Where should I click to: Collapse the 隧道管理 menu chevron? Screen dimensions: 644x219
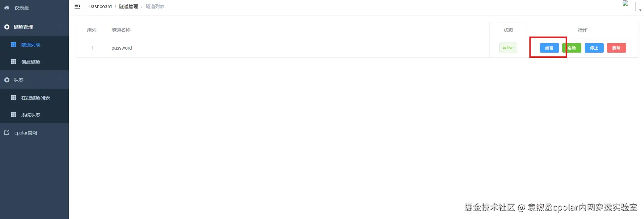tap(60, 26)
